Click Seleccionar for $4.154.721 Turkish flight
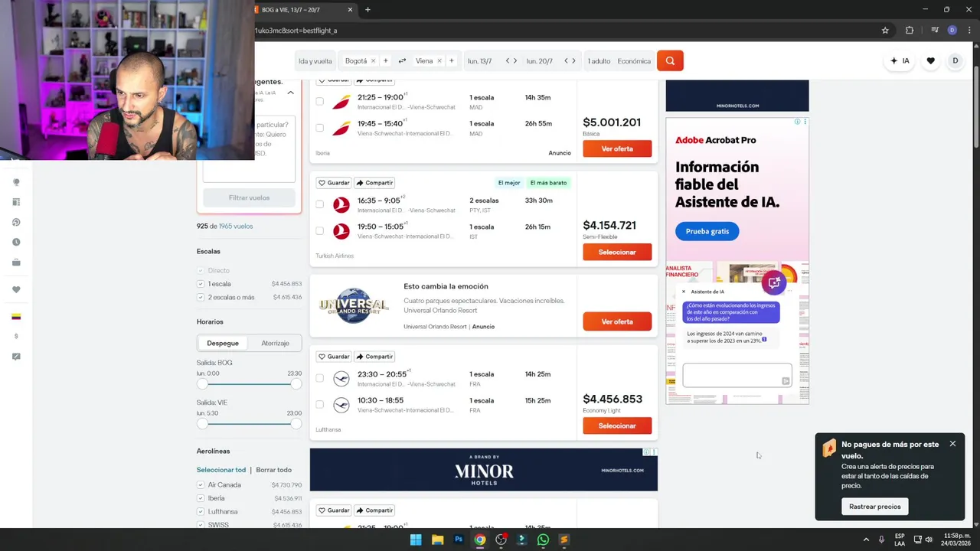The image size is (980, 551). tap(617, 252)
